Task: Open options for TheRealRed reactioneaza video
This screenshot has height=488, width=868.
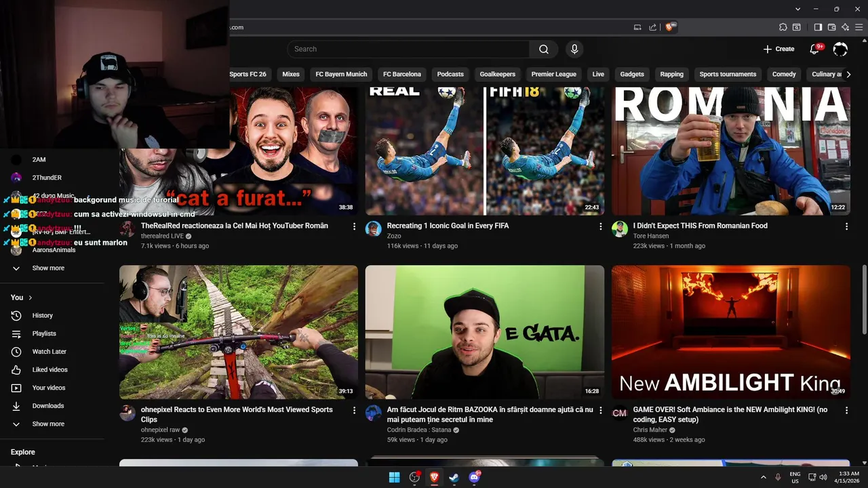Action: click(x=354, y=226)
